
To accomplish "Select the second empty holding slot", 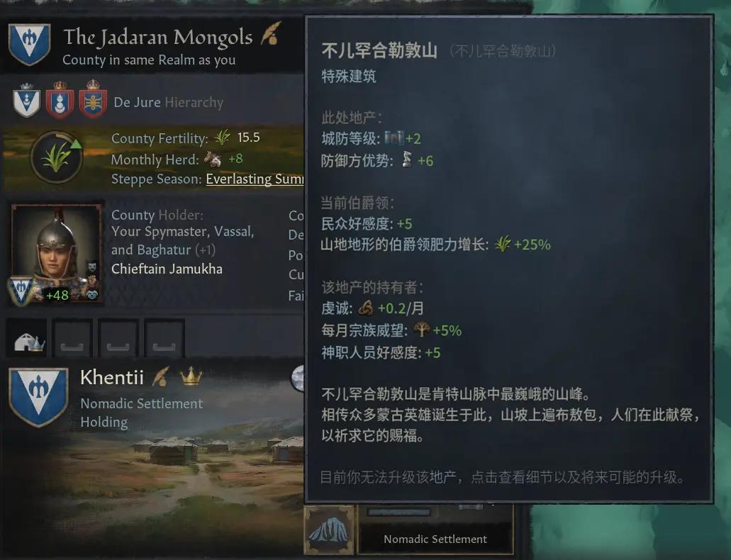I will [x=72, y=337].
